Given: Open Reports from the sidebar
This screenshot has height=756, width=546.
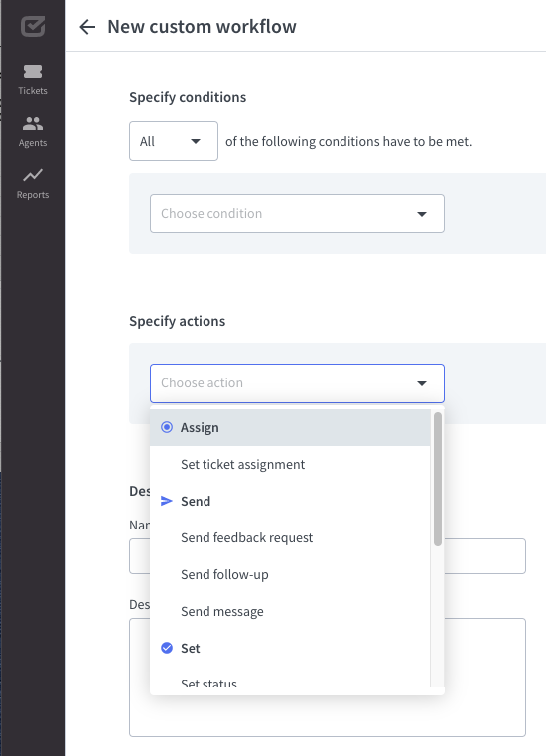Looking at the screenshot, I should point(33,184).
